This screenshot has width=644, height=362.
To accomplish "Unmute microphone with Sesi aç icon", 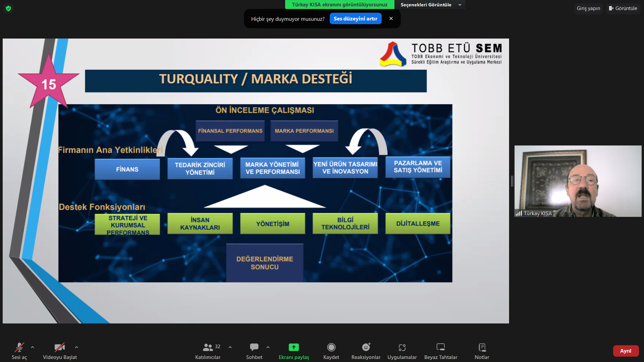I will pyautogui.click(x=19, y=348).
